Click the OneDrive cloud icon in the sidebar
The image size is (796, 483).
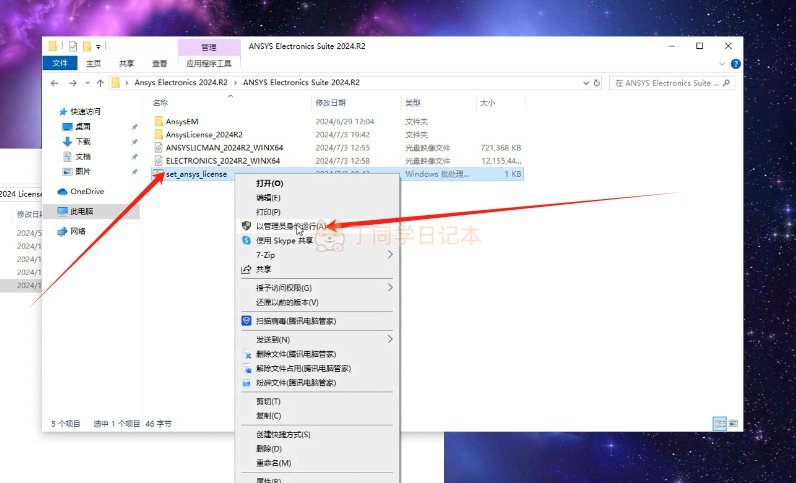pos(62,191)
